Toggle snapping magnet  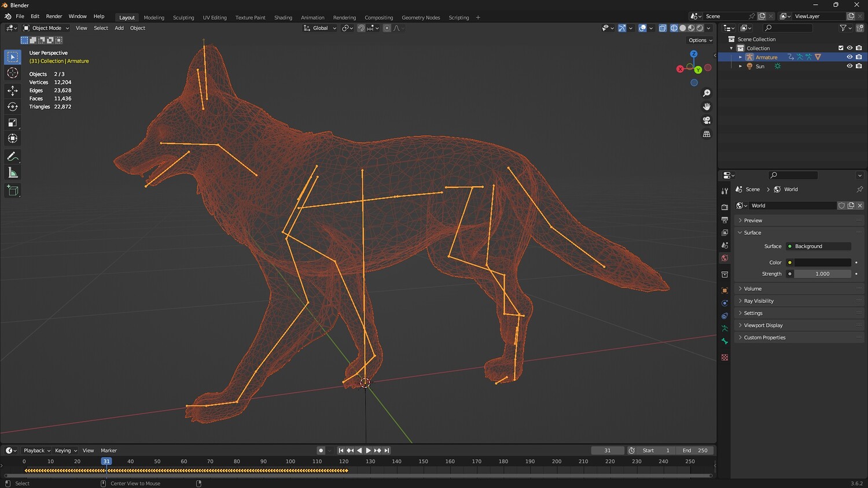click(x=361, y=28)
